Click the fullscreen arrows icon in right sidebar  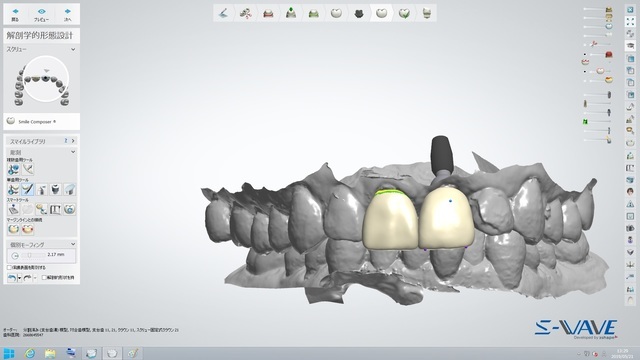tap(630, 22)
